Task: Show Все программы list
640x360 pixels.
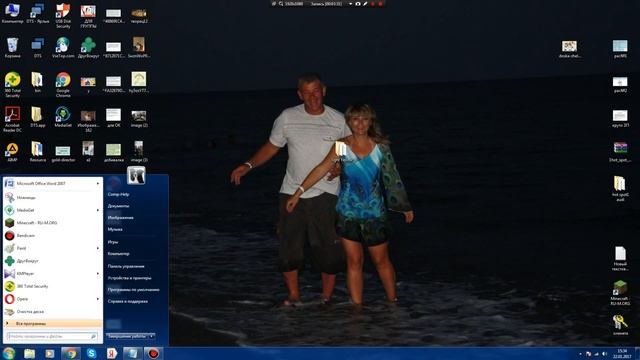Action: (53, 324)
